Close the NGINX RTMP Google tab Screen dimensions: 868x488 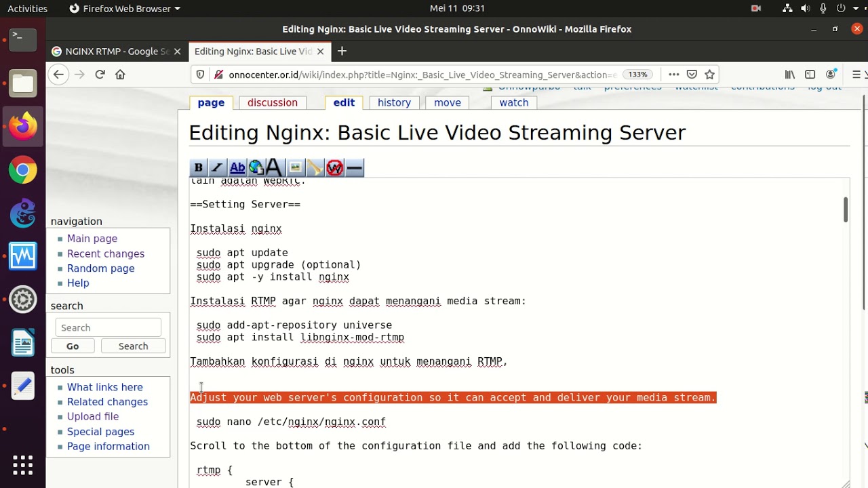pos(177,52)
